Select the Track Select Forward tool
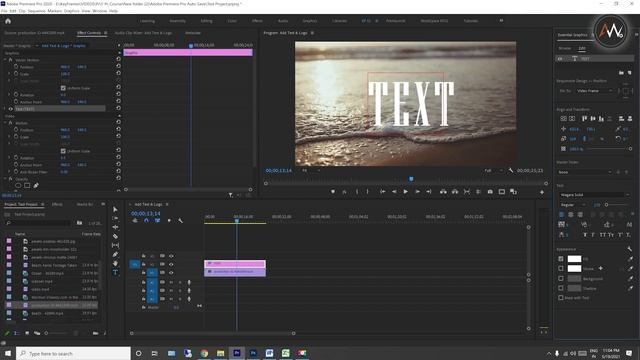 tap(115, 218)
